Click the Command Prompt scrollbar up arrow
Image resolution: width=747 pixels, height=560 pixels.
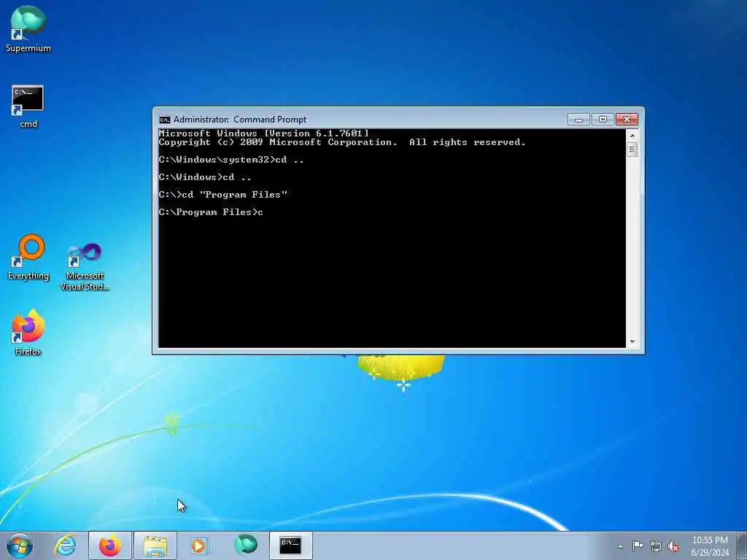coord(632,136)
